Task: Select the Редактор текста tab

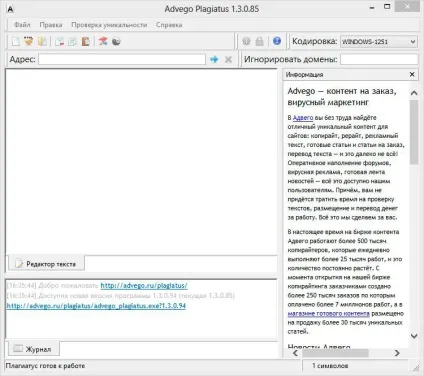Action: (x=46, y=264)
